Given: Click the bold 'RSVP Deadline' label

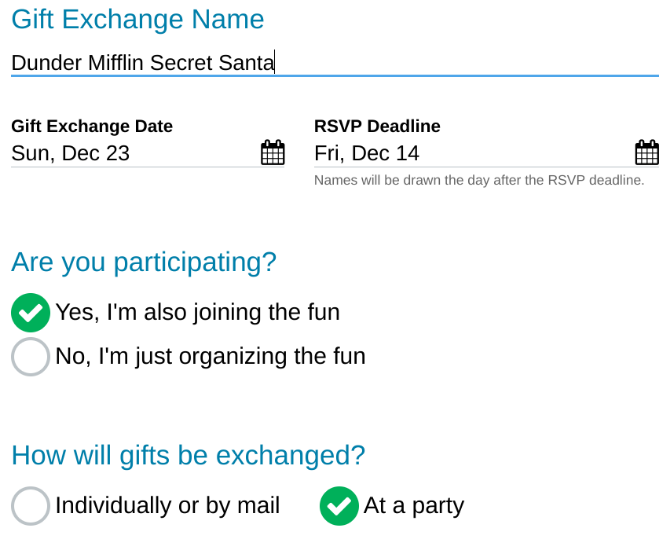Looking at the screenshot, I should 377,126.
